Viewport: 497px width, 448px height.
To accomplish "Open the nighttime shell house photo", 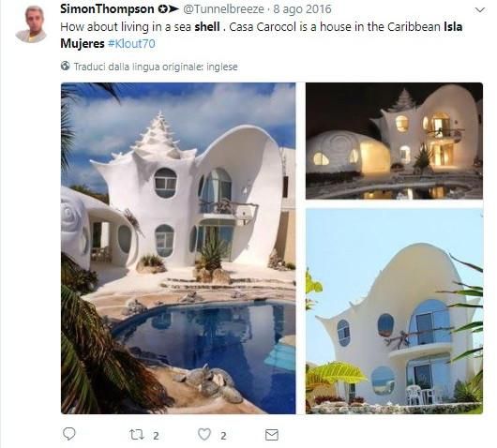I will 394,141.
